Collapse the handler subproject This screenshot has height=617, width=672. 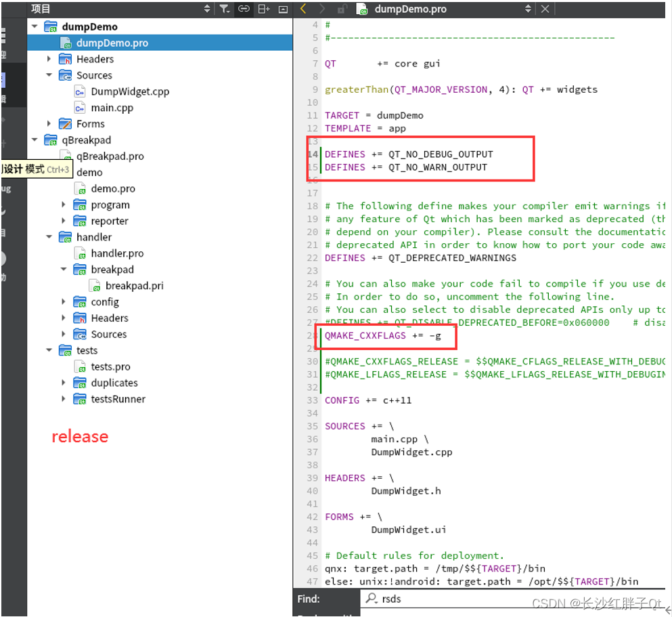coord(49,237)
